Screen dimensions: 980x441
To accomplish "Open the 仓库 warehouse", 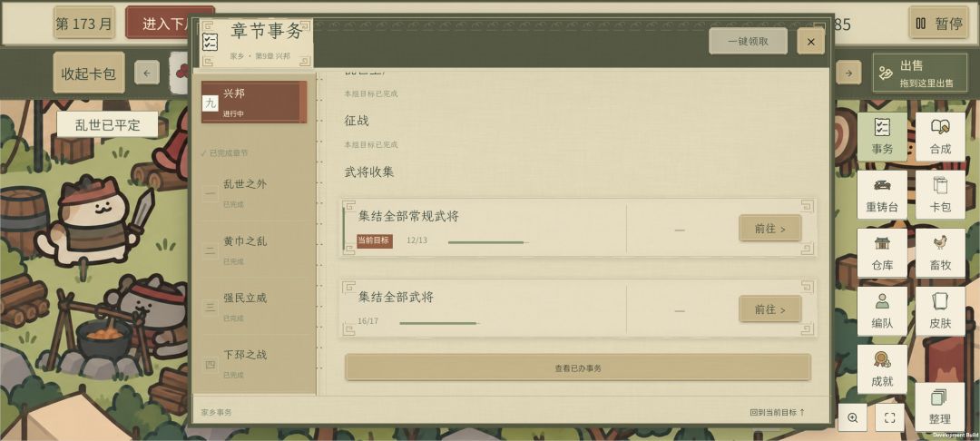I will (882, 252).
